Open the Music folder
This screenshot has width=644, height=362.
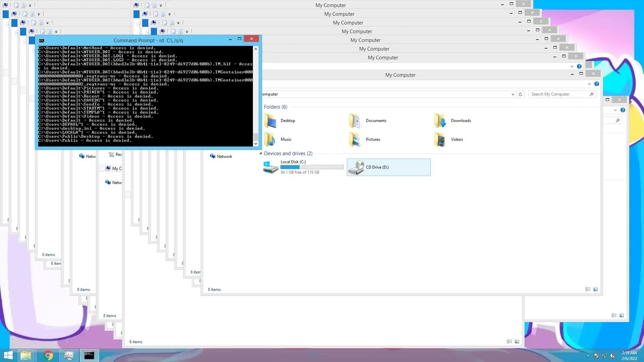pyautogui.click(x=270, y=139)
